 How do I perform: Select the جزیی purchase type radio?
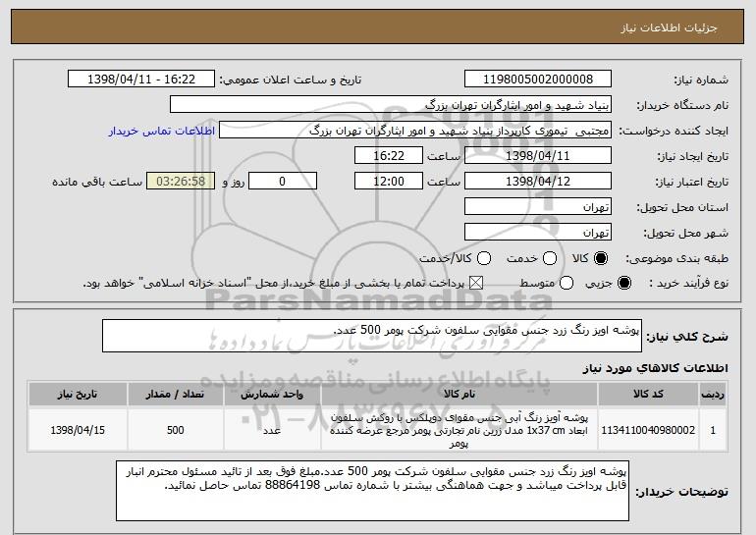623,283
